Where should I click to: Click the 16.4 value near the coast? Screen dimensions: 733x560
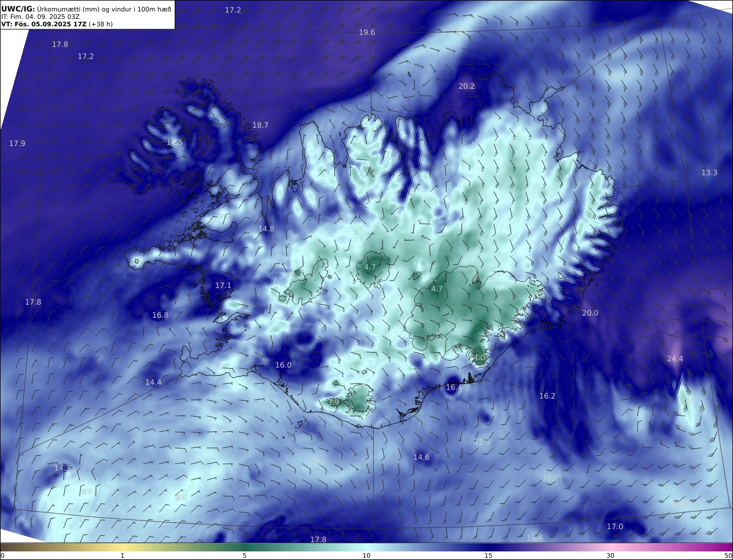tap(454, 388)
